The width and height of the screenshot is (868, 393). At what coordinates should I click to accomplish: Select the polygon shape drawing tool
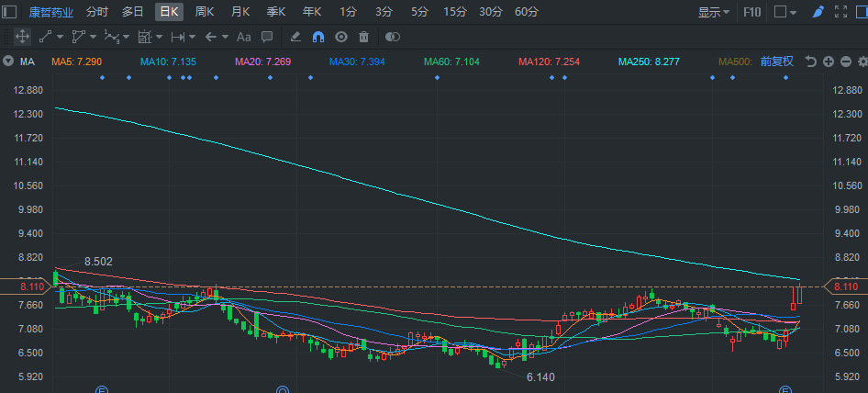coord(78,37)
